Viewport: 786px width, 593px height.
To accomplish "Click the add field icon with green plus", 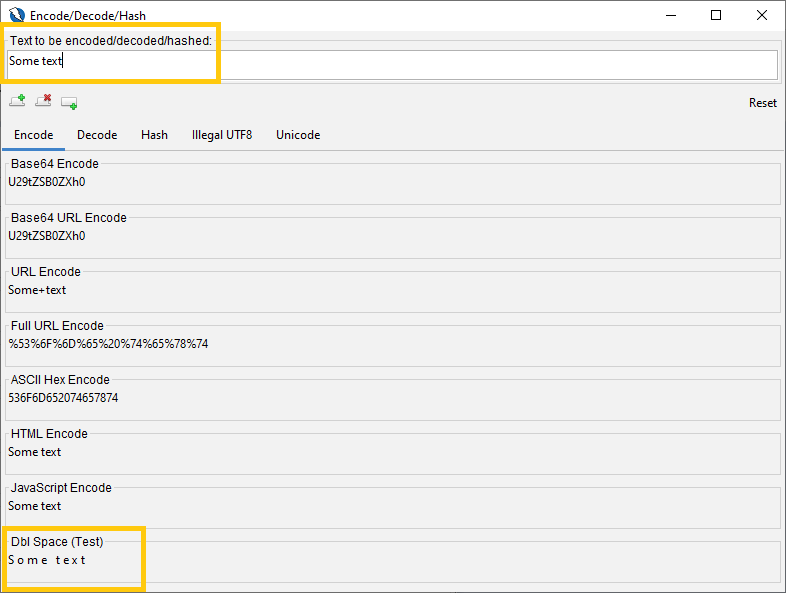I will [x=69, y=102].
